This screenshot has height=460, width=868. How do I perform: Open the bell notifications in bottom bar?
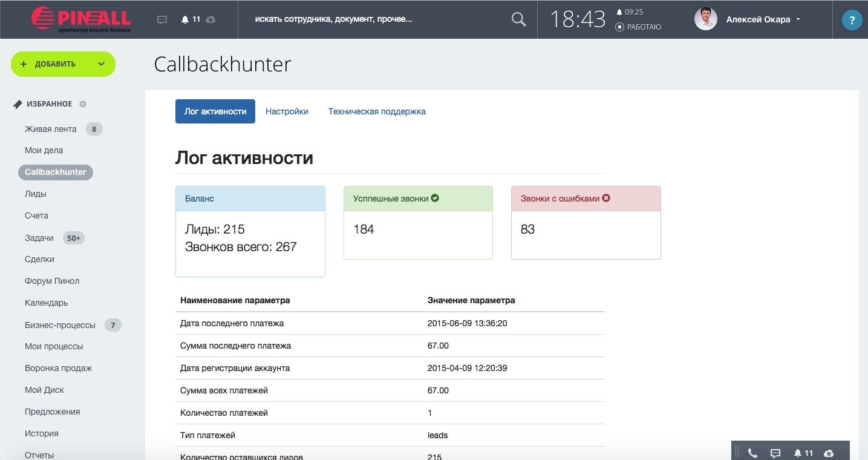pyautogui.click(x=798, y=453)
